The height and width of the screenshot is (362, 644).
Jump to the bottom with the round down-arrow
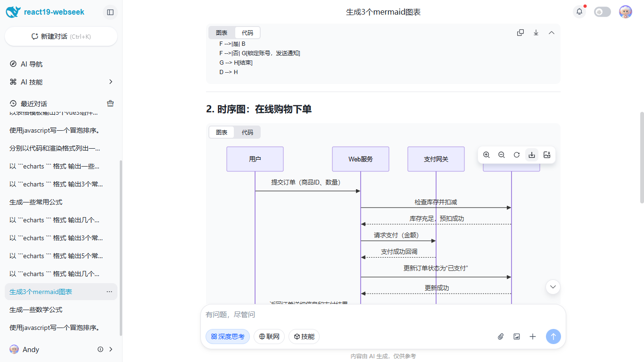click(553, 286)
